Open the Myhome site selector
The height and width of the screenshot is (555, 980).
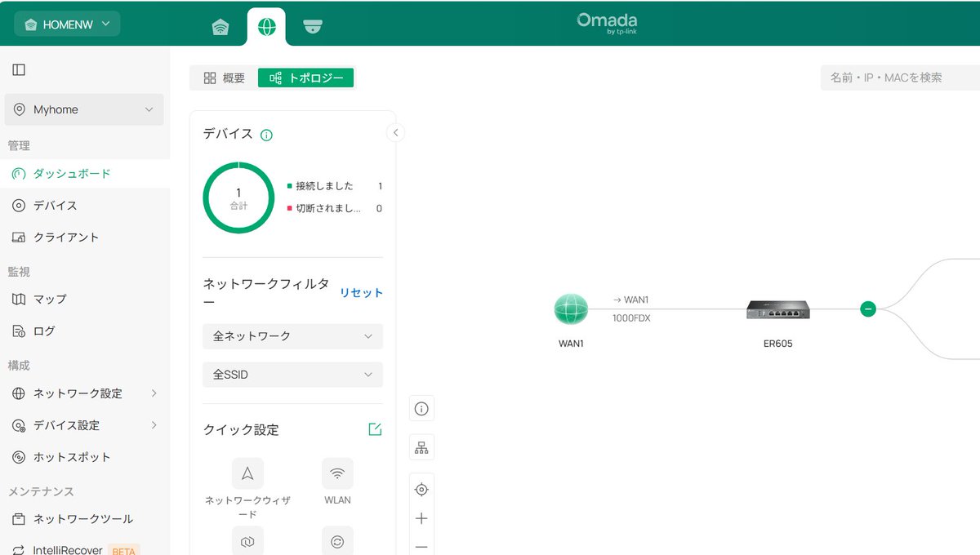tap(84, 109)
